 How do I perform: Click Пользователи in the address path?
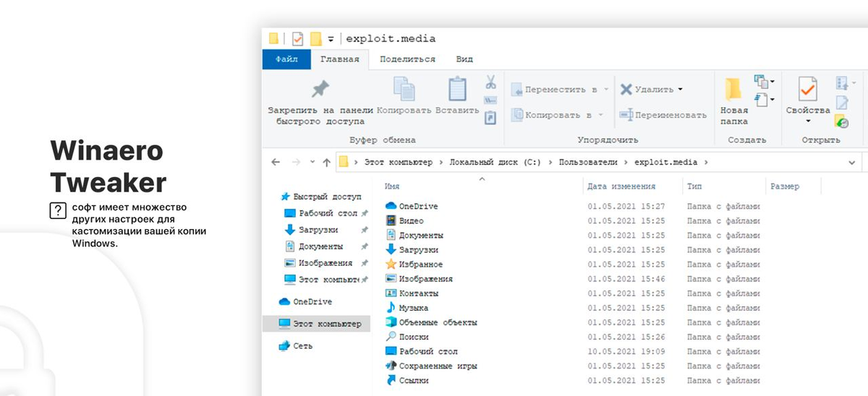[587, 163]
